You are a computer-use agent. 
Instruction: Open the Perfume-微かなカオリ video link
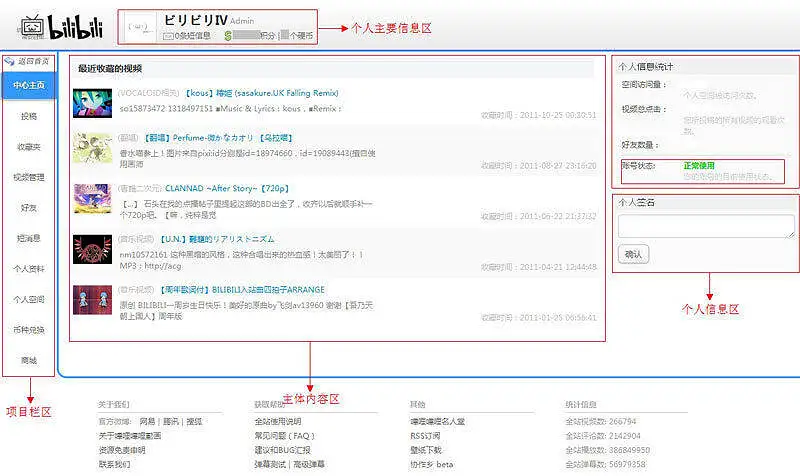(x=218, y=138)
